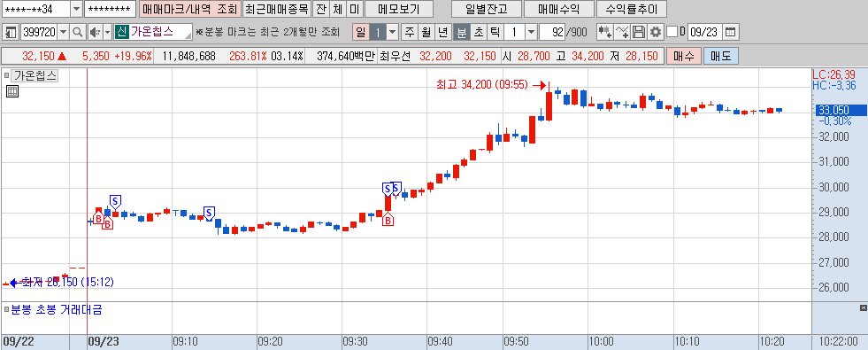Viewport: 868px width, 350px height.
Task: Save chart settings with the floppy disk icon
Action: point(639,32)
